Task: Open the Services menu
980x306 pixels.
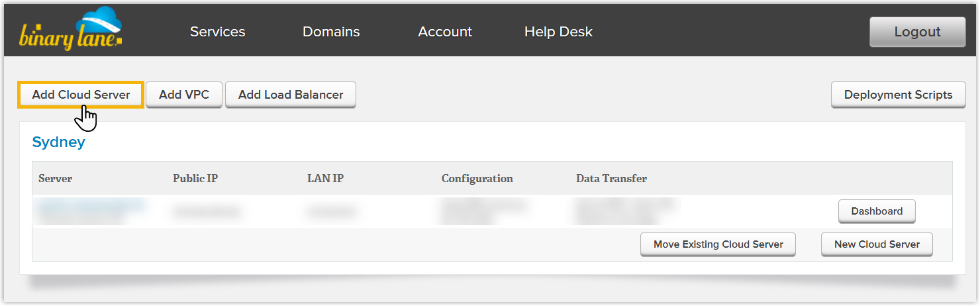Action: (x=217, y=32)
